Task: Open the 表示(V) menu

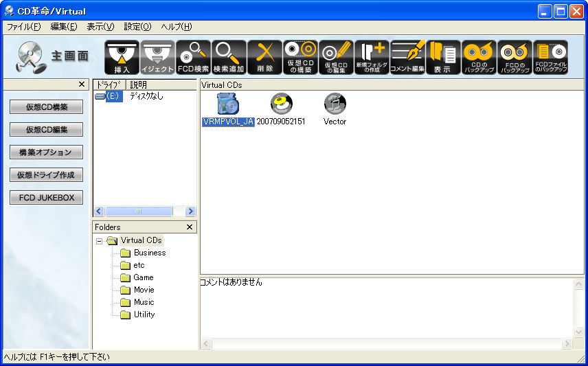Action: click(x=100, y=27)
